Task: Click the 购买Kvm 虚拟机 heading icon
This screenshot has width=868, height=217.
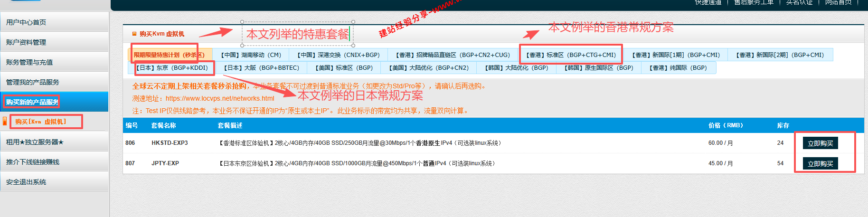Action: tap(134, 34)
